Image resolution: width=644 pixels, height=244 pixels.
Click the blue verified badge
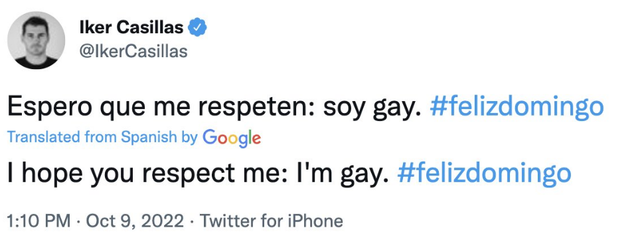click(197, 27)
